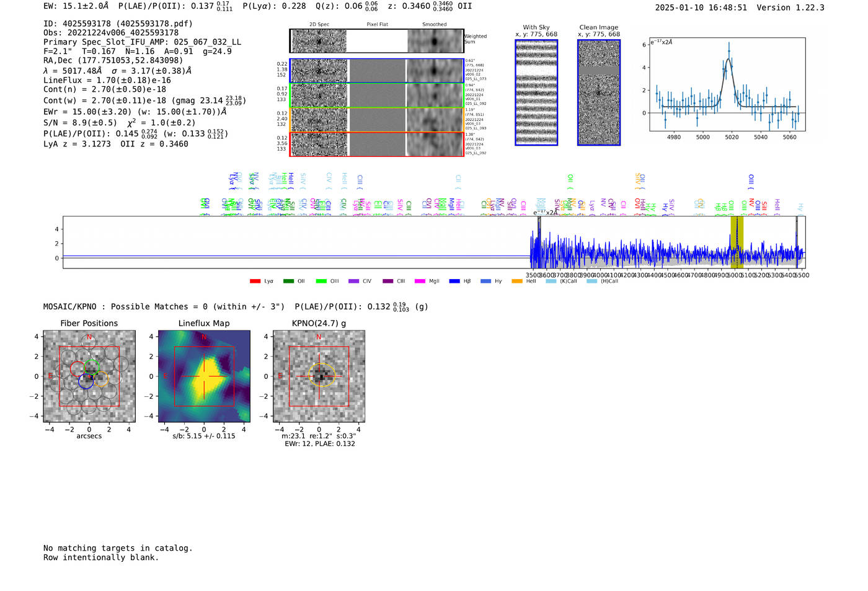Image resolution: width=868 pixels, height=591 pixels.
Task: Click the 'Cont(n) = 2.70(±0.50)e-18' line
Action: (104, 89)
